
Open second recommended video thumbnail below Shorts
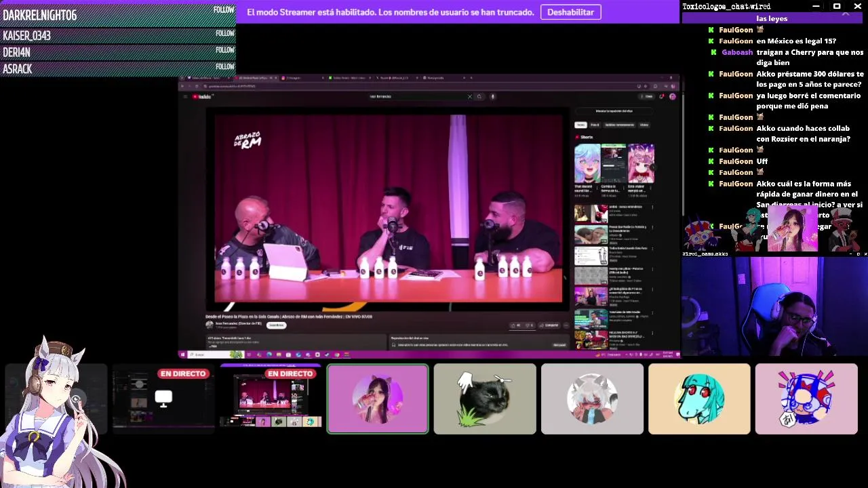click(591, 235)
